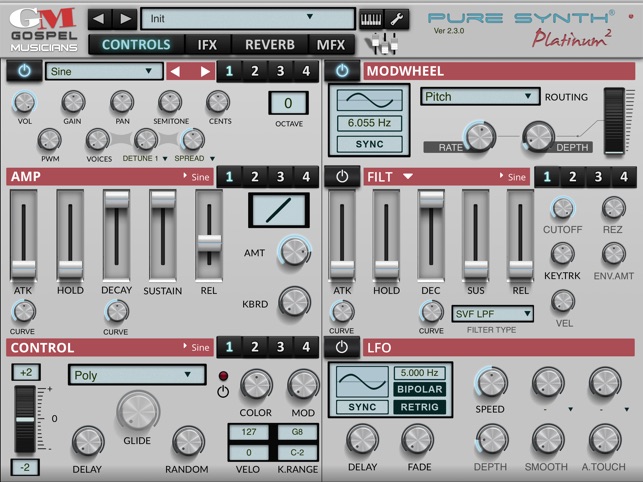Click the MODWHEEL sine waveform display

click(x=369, y=102)
